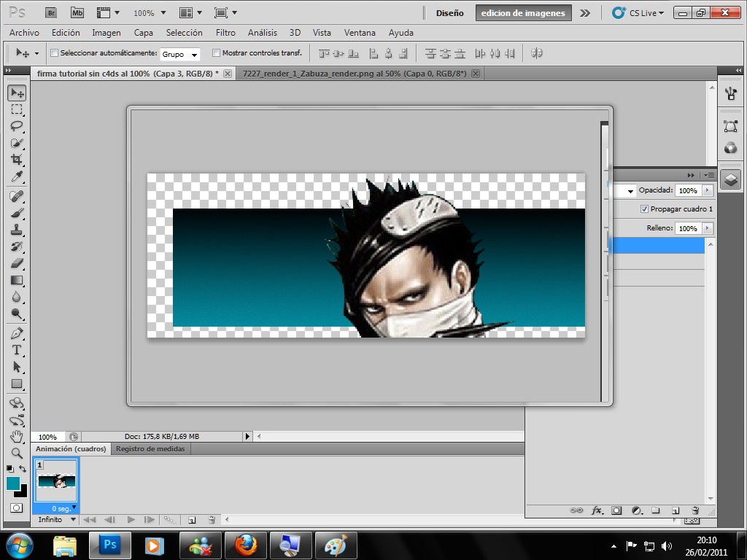Image resolution: width=747 pixels, height=560 pixels.
Task: Select the Pen tool
Action: 17,333
